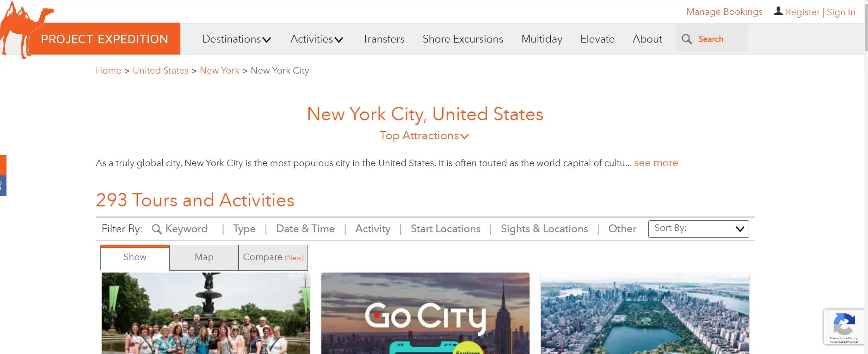Click the reCAPTCHA badge
This screenshot has width=868, height=354.
(x=844, y=327)
